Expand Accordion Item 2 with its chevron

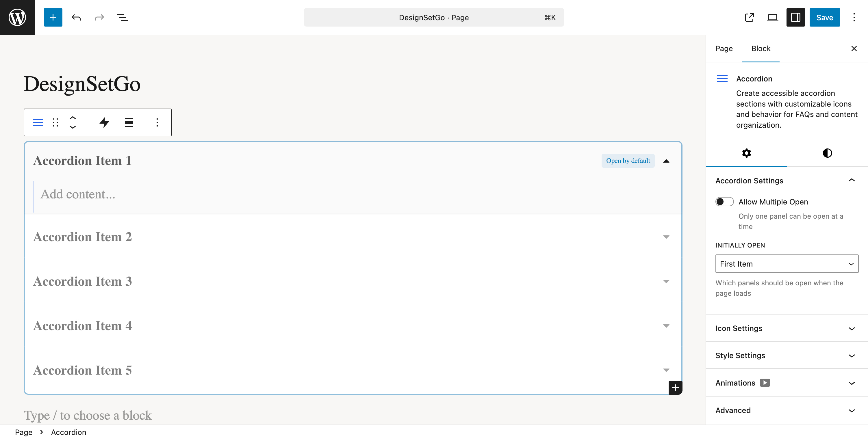[x=666, y=237]
